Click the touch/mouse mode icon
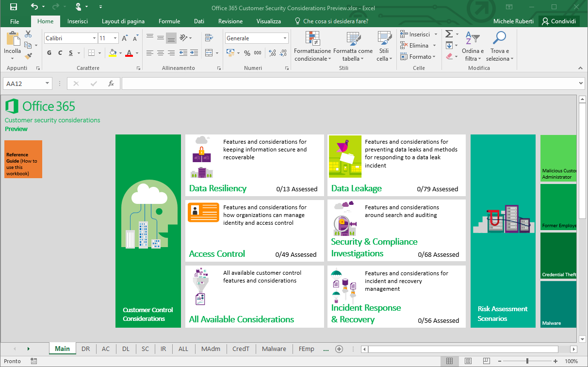Viewport: 588px width, 367px height. point(79,7)
